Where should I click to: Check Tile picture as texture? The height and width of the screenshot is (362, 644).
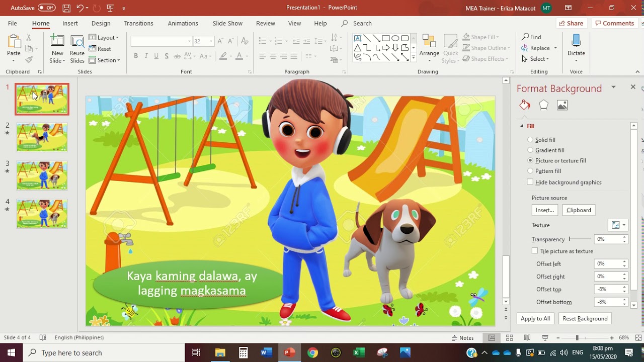[535, 251]
